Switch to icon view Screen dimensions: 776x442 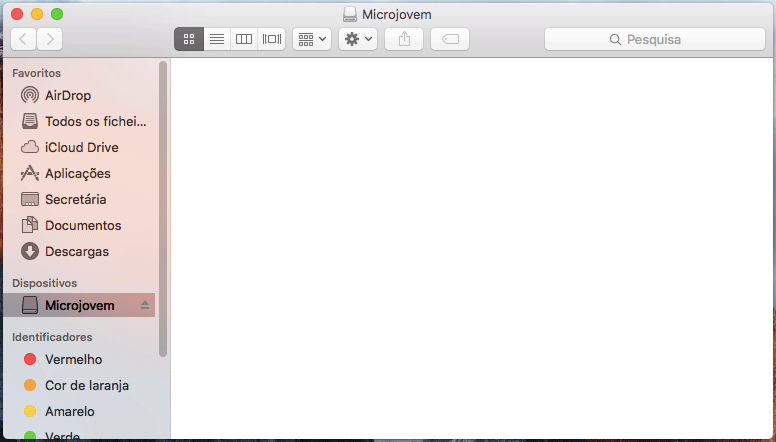point(189,39)
